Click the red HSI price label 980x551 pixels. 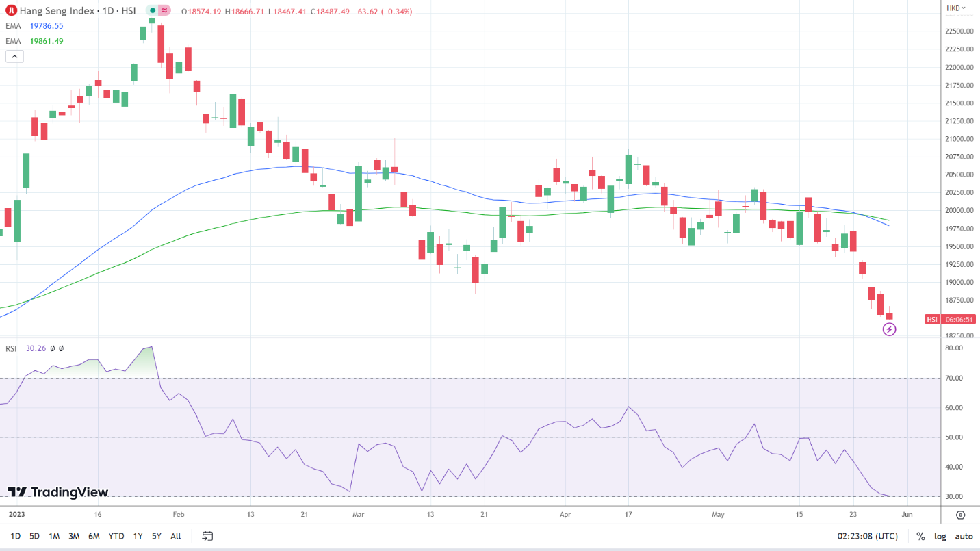click(x=932, y=319)
